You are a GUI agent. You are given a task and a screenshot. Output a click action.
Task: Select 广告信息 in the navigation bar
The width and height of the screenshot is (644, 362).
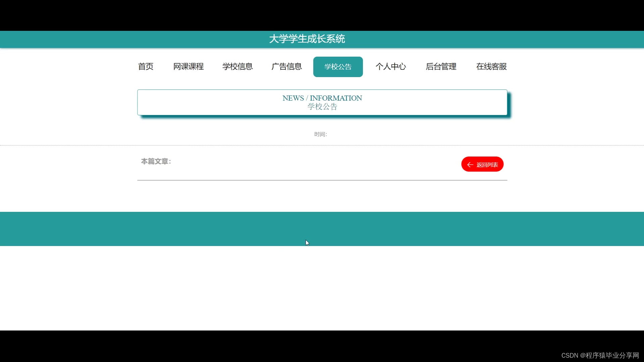pos(286,67)
